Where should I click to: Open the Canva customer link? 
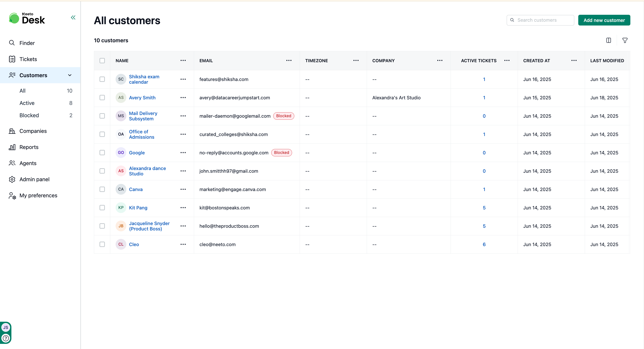tap(136, 189)
